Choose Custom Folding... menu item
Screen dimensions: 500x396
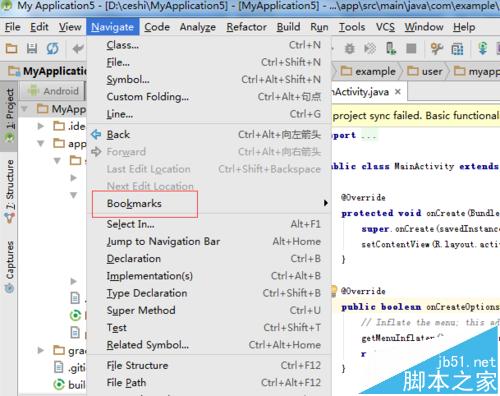[209, 97]
